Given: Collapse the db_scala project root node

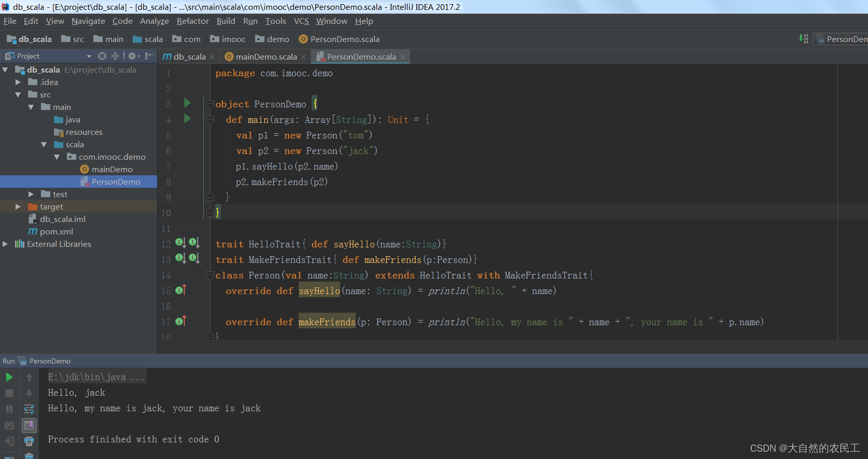Looking at the screenshot, I should (x=5, y=69).
